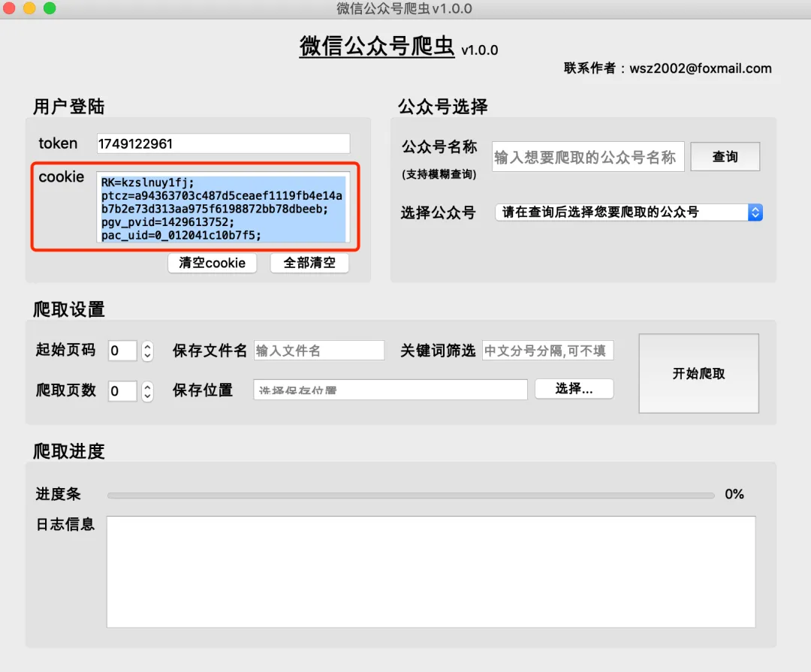The height and width of the screenshot is (672, 811).
Task: Click the 清空cookie button
Action: (x=212, y=263)
